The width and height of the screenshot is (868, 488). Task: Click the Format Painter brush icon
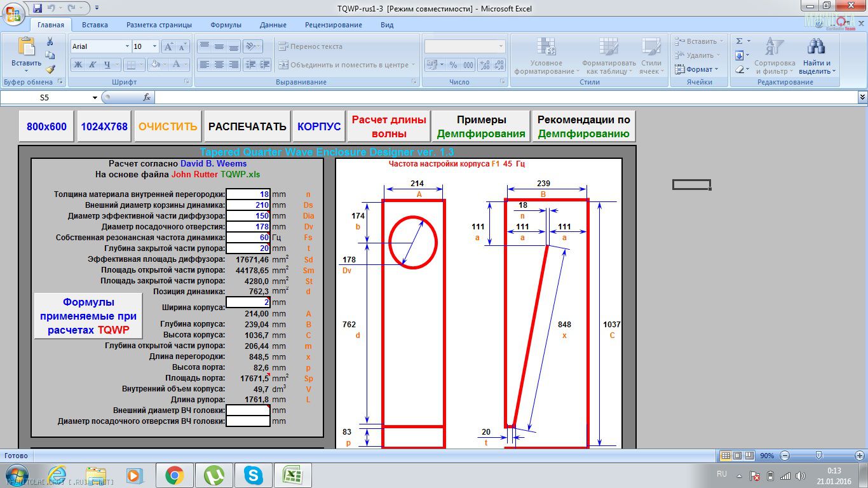coord(50,69)
